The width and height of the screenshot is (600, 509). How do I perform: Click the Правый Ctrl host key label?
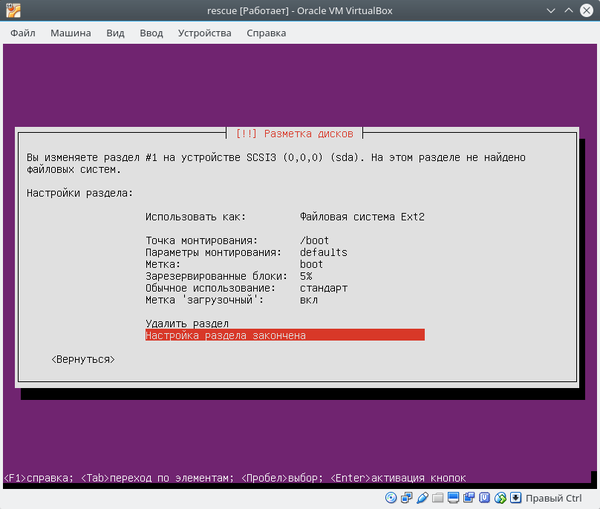coord(553,498)
